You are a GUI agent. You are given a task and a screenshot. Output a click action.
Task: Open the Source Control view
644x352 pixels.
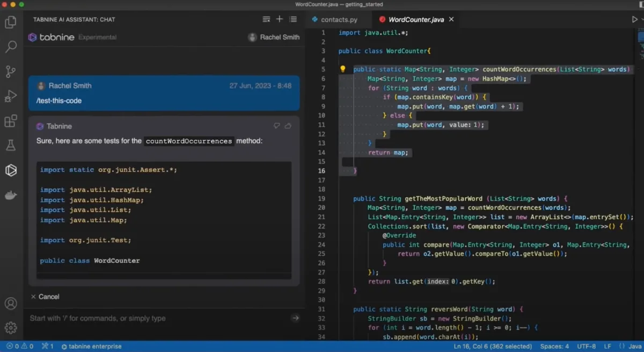coord(11,71)
